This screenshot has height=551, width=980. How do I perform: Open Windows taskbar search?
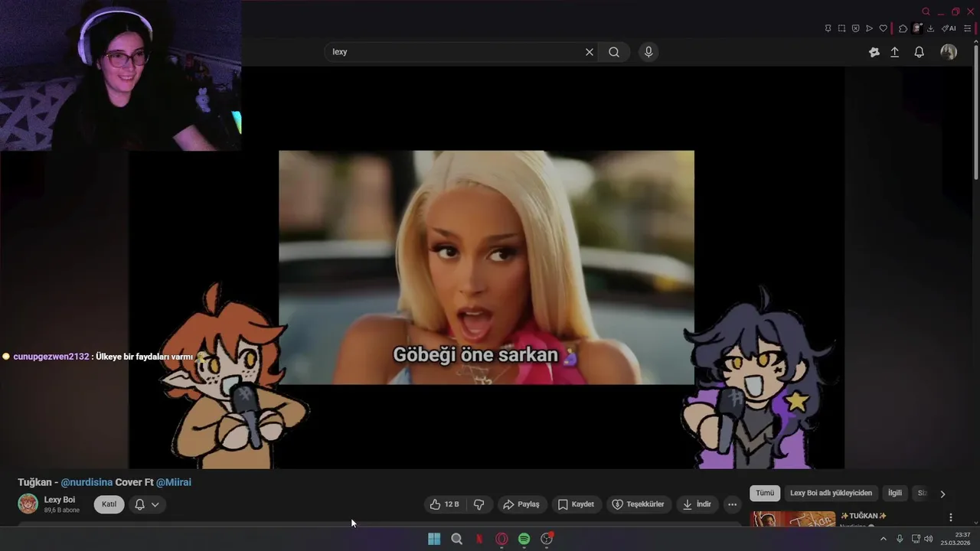(457, 539)
